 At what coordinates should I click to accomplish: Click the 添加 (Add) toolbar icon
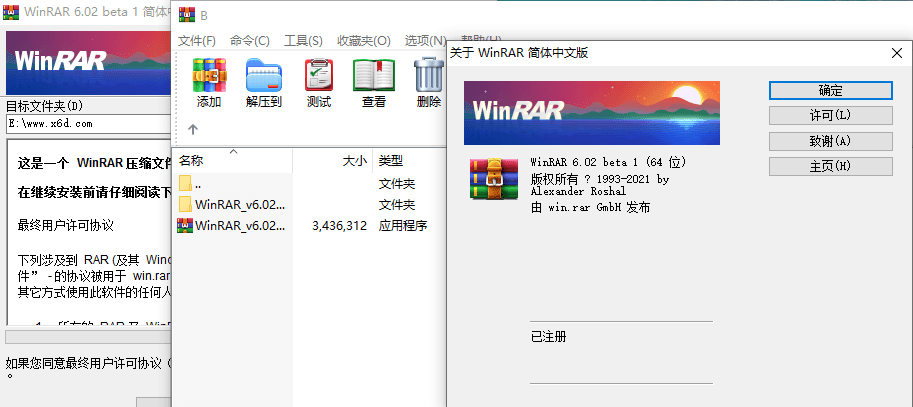pos(209,76)
